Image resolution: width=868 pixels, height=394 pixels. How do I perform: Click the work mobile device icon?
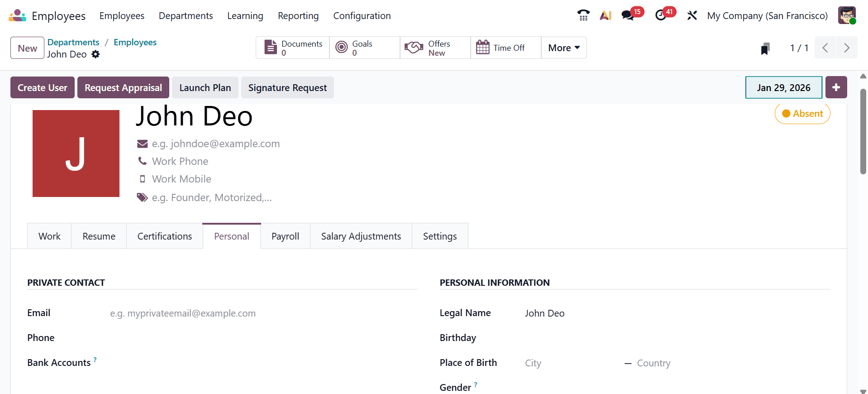(x=143, y=179)
